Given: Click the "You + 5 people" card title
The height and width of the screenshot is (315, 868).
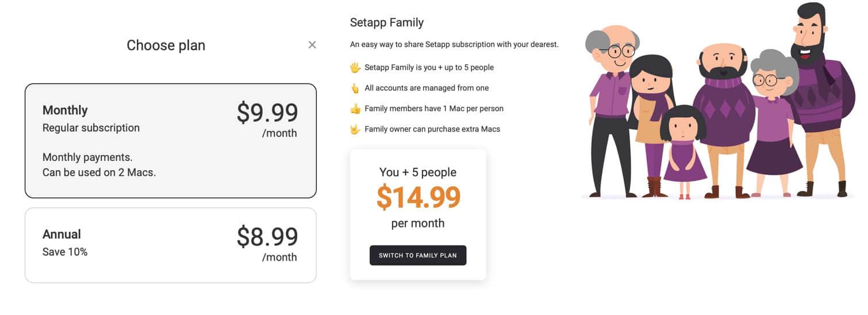Looking at the screenshot, I should coord(418,172).
